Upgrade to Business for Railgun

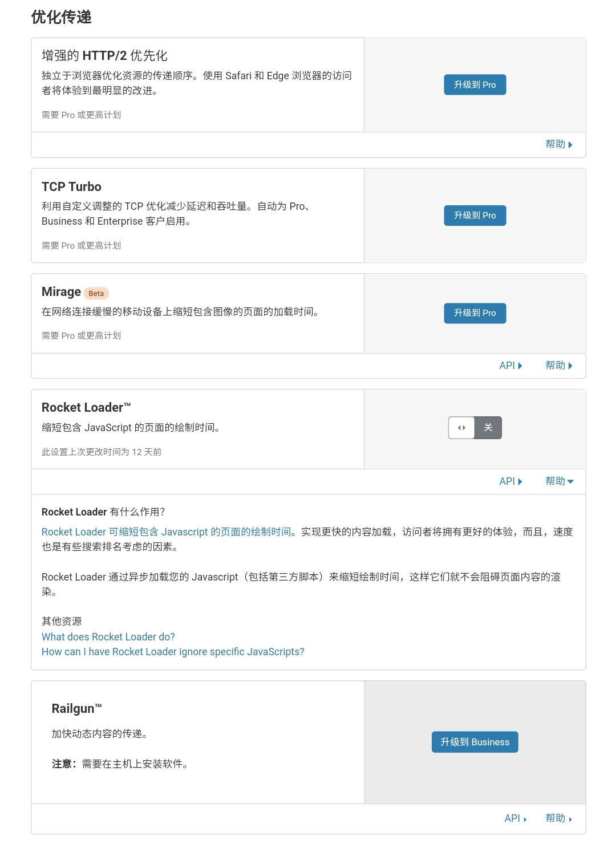(x=475, y=742)
